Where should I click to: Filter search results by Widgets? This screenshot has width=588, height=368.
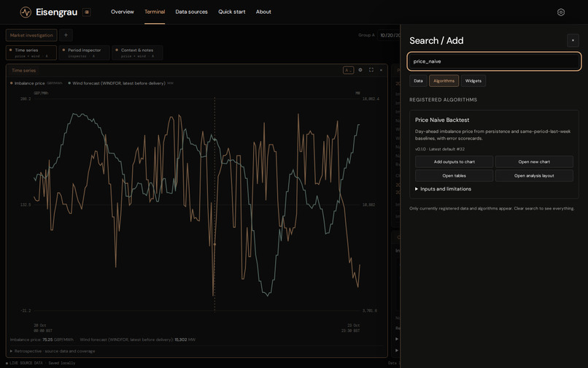pos(473,81)
